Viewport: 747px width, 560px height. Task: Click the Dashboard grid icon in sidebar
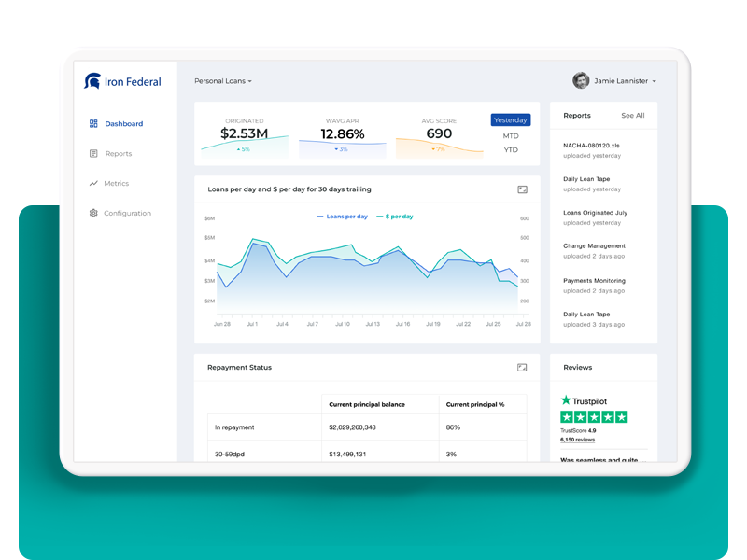click(93, 123)
